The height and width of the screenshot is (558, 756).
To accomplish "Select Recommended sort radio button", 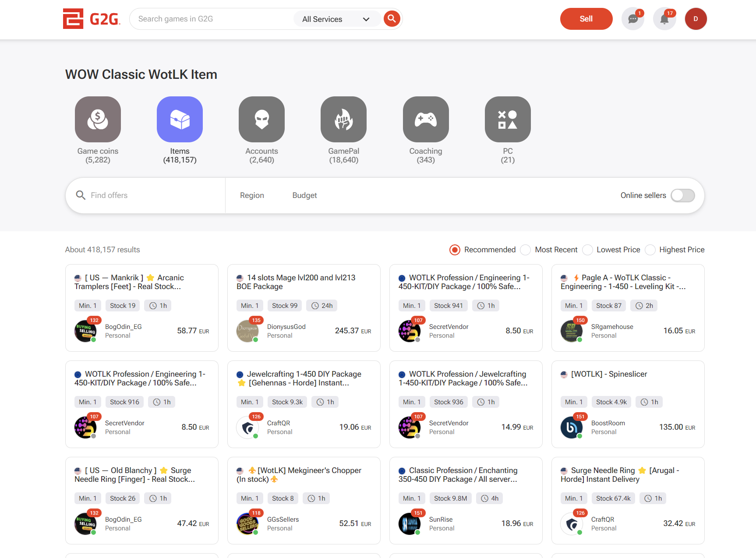I will (x=455, y=250).
